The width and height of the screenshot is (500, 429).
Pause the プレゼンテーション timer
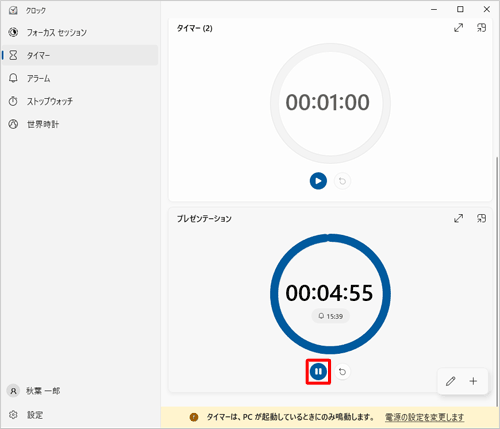click(x=318, y=371)
